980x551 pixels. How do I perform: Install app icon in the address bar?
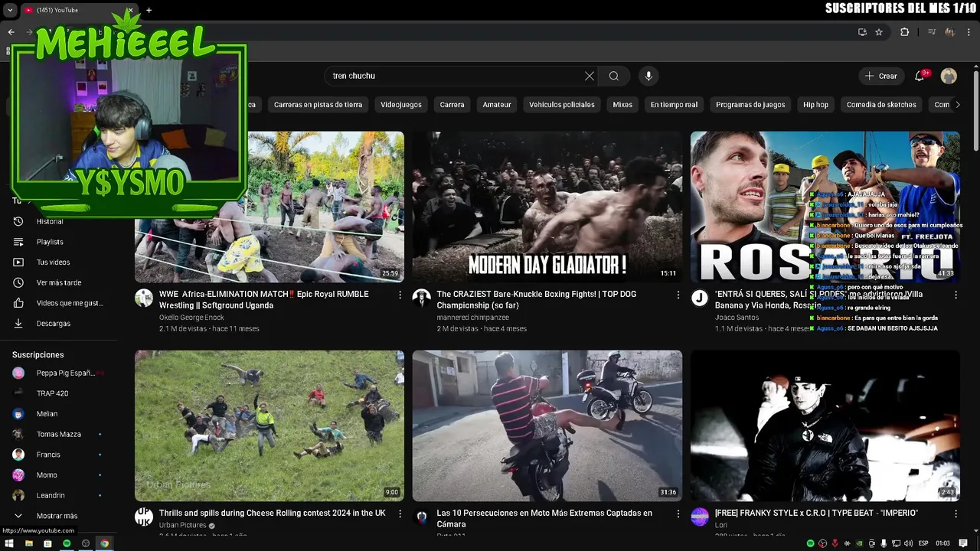tap(862, 32)
